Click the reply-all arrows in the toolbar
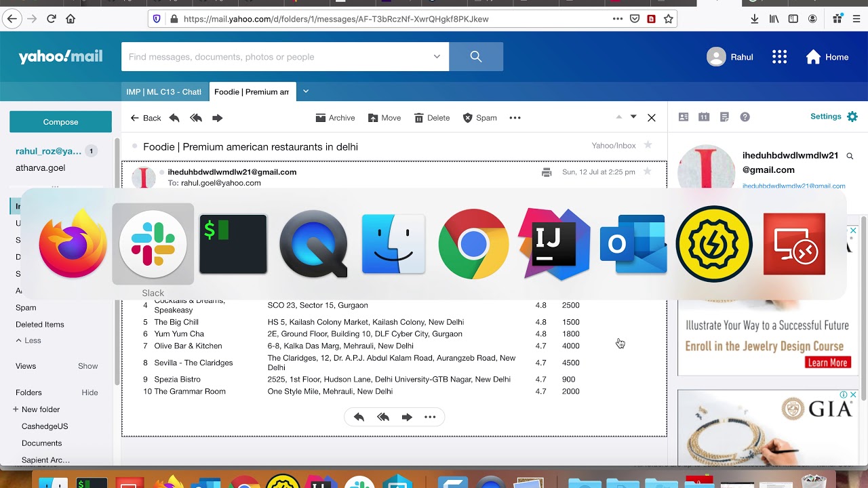868x488 pixels. (196, 118)
